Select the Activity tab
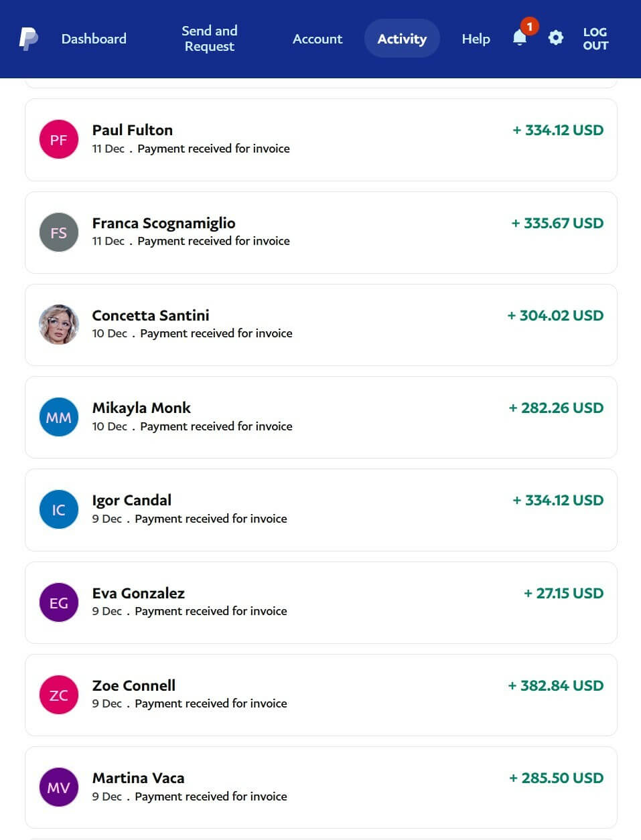The height and width of the screenshot is (840, 641). (x=402, y=39)
